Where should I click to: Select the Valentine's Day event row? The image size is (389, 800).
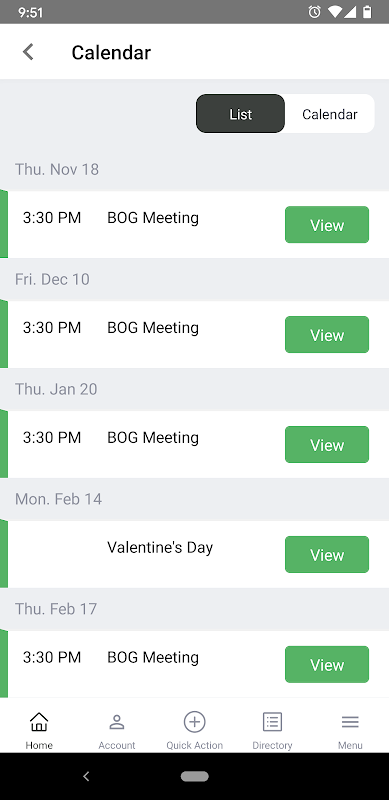(x=194, y=554)
